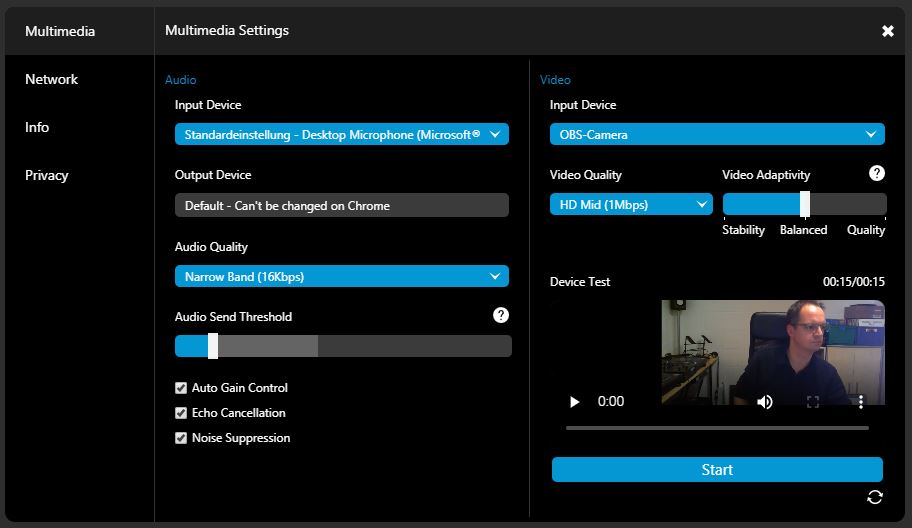Select the OBS-Camera video input dropdown
Screen dimensions: 912x528
tap(716, 134)
